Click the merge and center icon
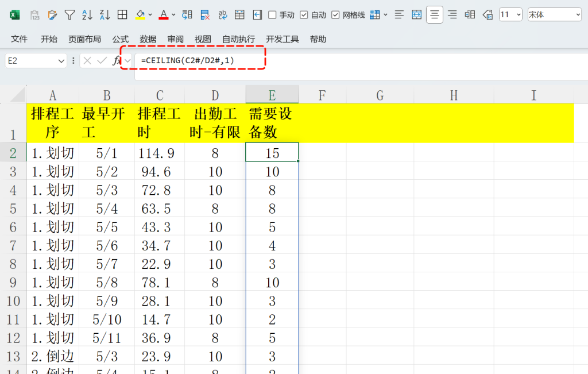This screenshot has width=588, height=374. click(417, 15)
